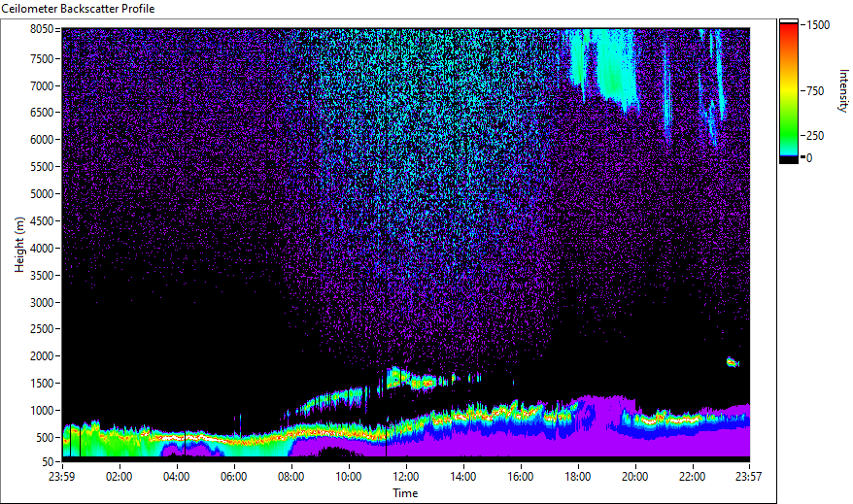
Task: Click the 08:00 time axis label
Action: click(291, 477)
